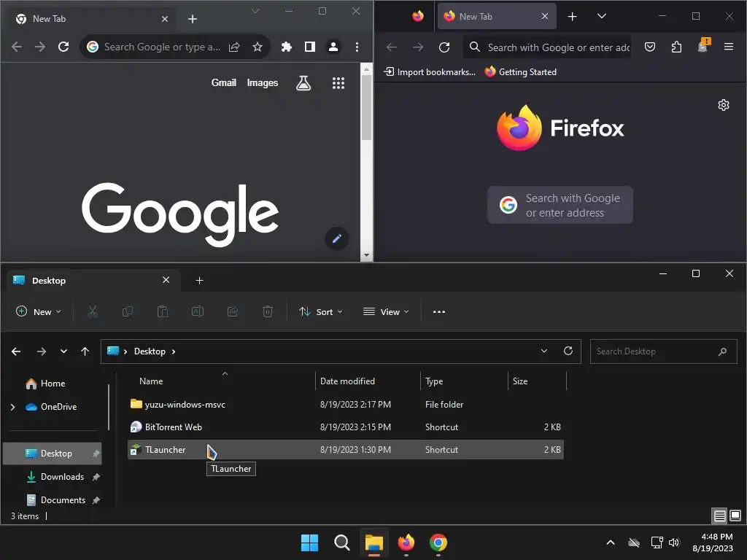747x560 pixels.
Task: Click the Share icon in File Explorer
Action: tap(233, 312)
